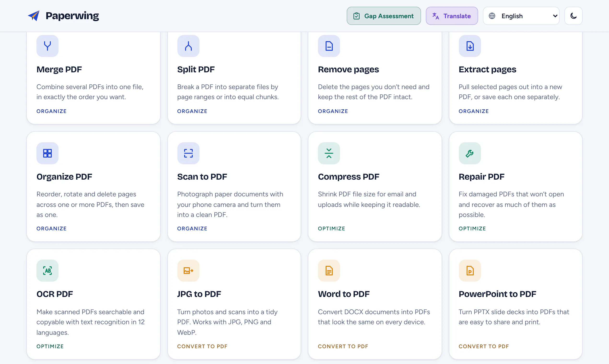Select the Remove pages card title
The image size is (609, 364).
tap(348, 69)
